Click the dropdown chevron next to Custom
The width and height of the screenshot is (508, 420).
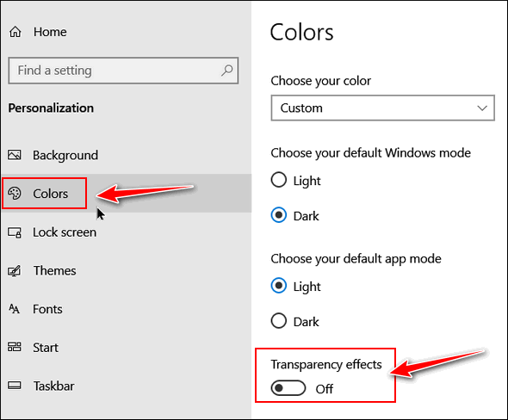(482, 108)
